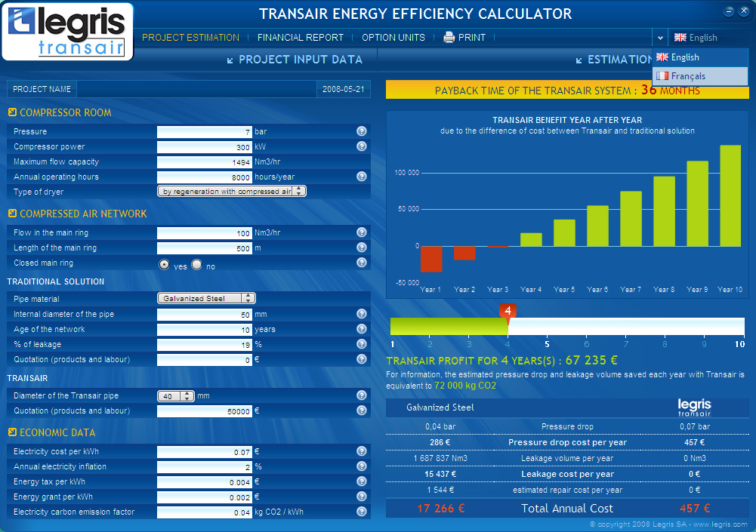
Task: Show help for Compressor power
Action: [362, 146]
